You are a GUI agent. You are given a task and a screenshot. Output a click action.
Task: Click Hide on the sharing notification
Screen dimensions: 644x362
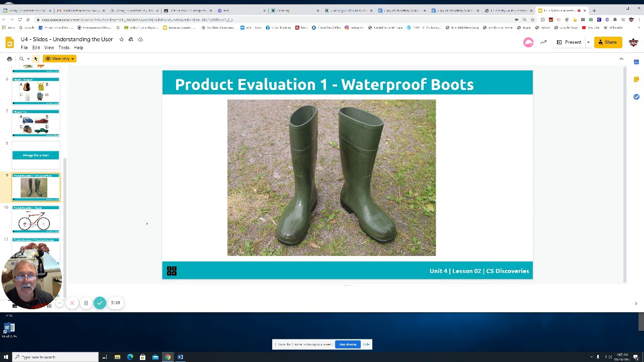(366, 344)
